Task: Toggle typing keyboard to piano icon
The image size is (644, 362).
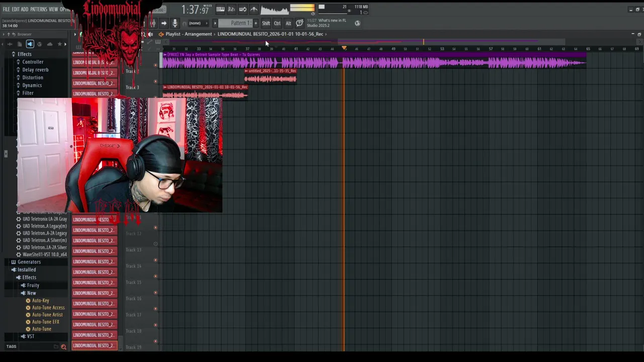Action: pos(220,9)
